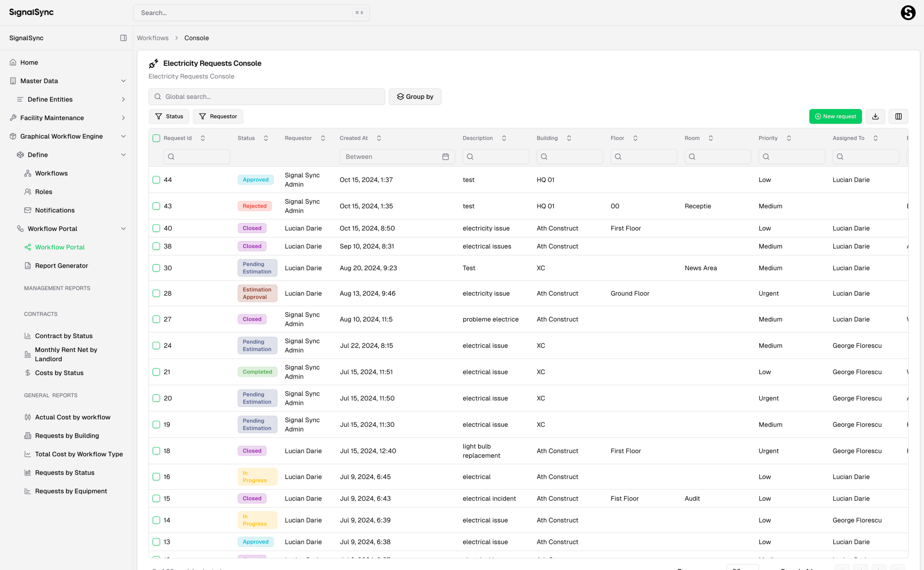Click the download export icon

(x=875, y=116)
